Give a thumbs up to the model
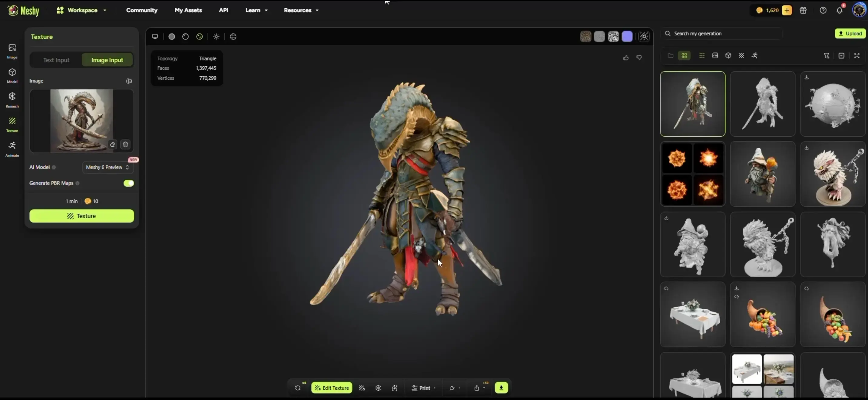The height and width of the screenshot is (400, 868). (626, 58)
